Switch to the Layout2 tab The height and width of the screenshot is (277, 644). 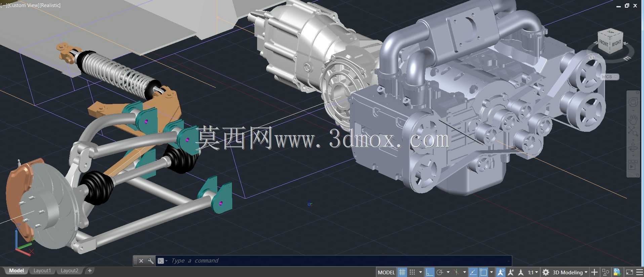point(69,271)
